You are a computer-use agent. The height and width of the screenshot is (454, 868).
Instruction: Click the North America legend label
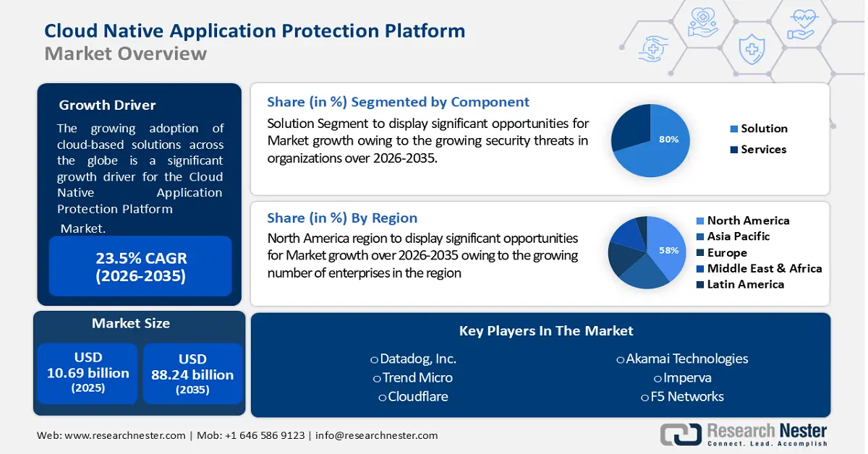tap(749, 220)
